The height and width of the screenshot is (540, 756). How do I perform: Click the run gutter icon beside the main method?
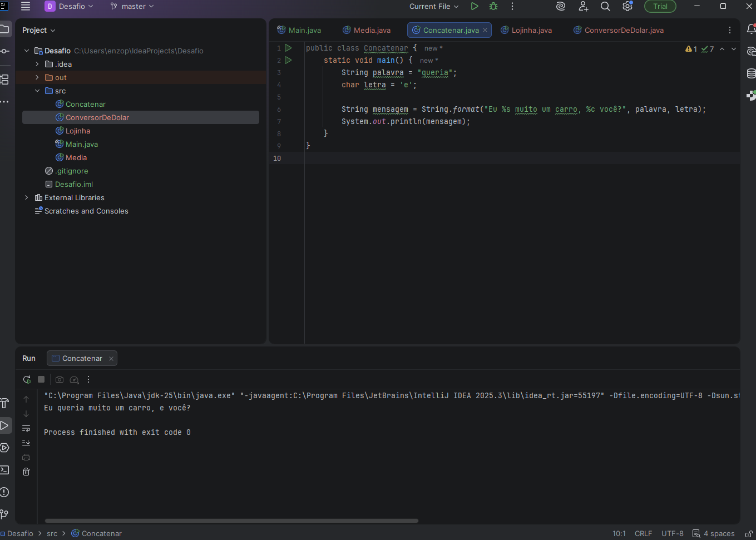pyautogui.click(x=288, y=60)
